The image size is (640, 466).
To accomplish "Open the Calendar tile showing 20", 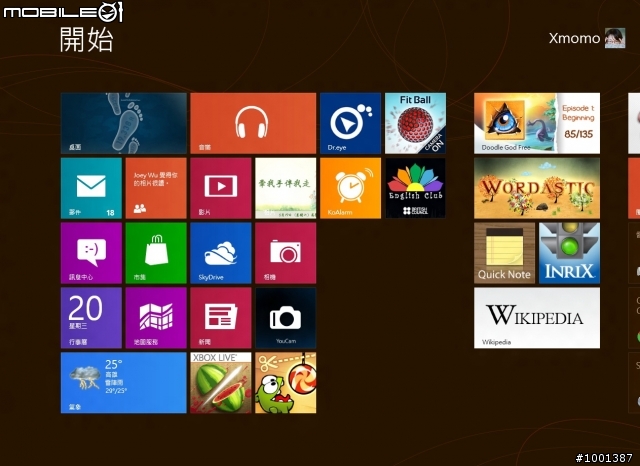I will coord(91,318).
